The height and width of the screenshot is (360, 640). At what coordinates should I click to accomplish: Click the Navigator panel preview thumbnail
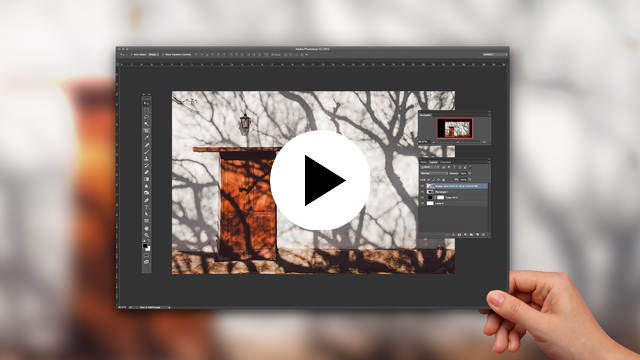tap(455, 128)
